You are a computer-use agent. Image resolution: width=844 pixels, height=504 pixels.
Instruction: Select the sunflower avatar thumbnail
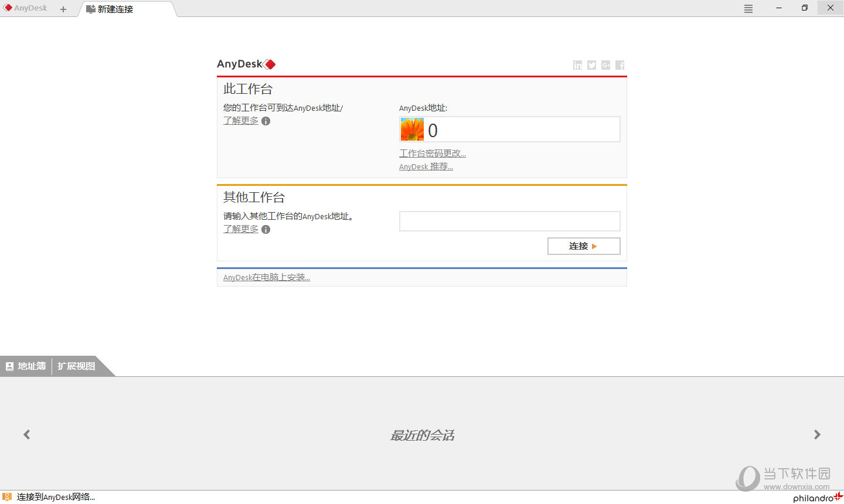click(x=412, y=130)
